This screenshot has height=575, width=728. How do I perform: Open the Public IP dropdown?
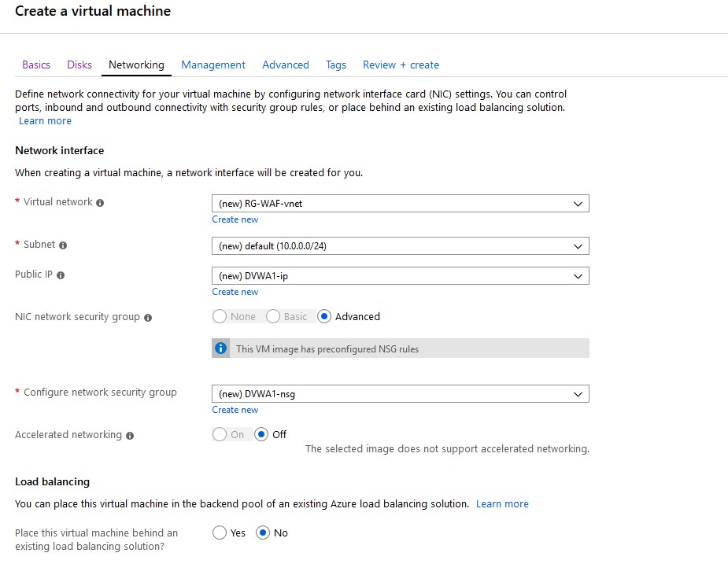pyautogui.click(x=400, y=276)
